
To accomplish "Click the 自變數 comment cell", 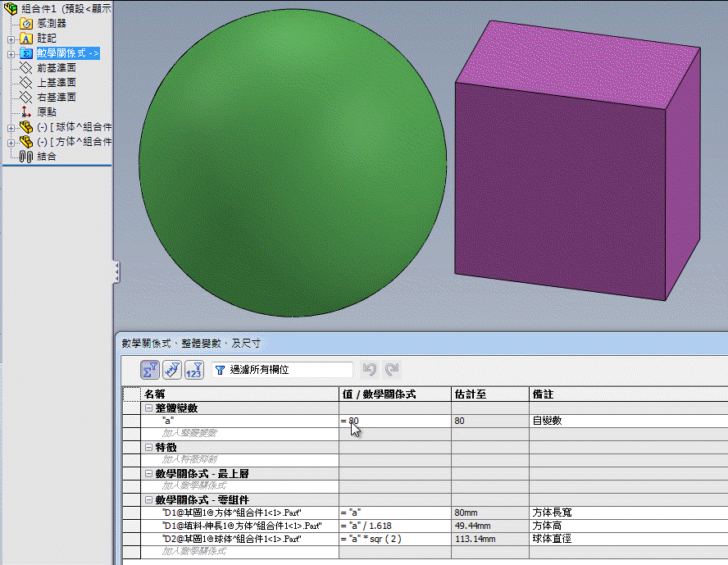I will click(x=629, y=421).
